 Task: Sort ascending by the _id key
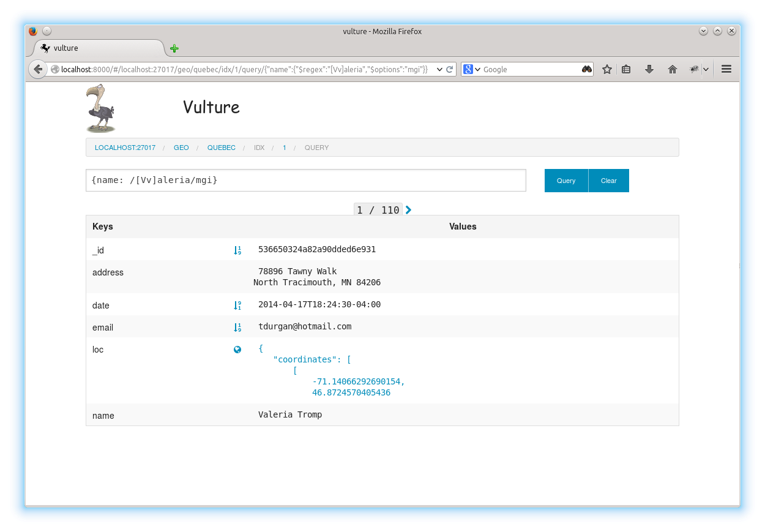pos(237,250)
